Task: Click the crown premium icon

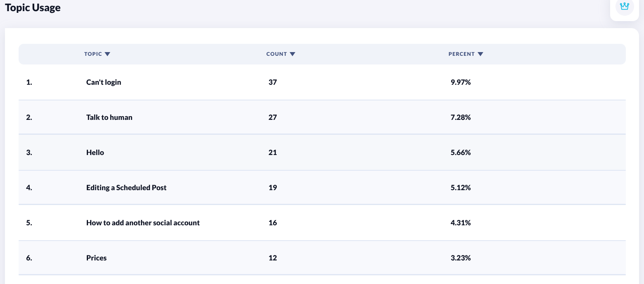Action: coord(624,7)
